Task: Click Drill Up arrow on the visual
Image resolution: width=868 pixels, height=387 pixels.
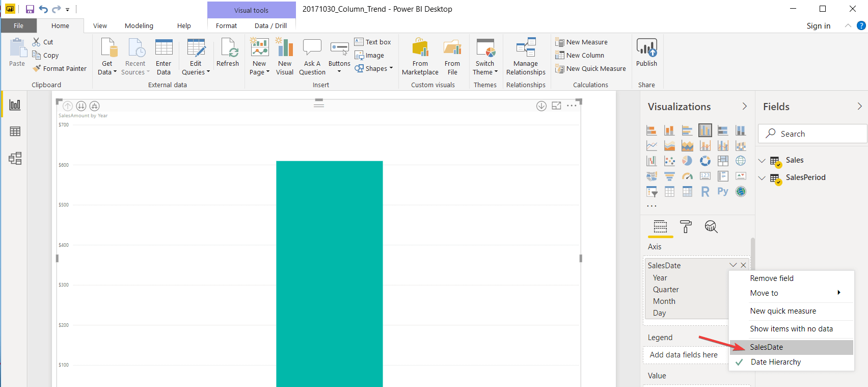Action: click(68, 106)
